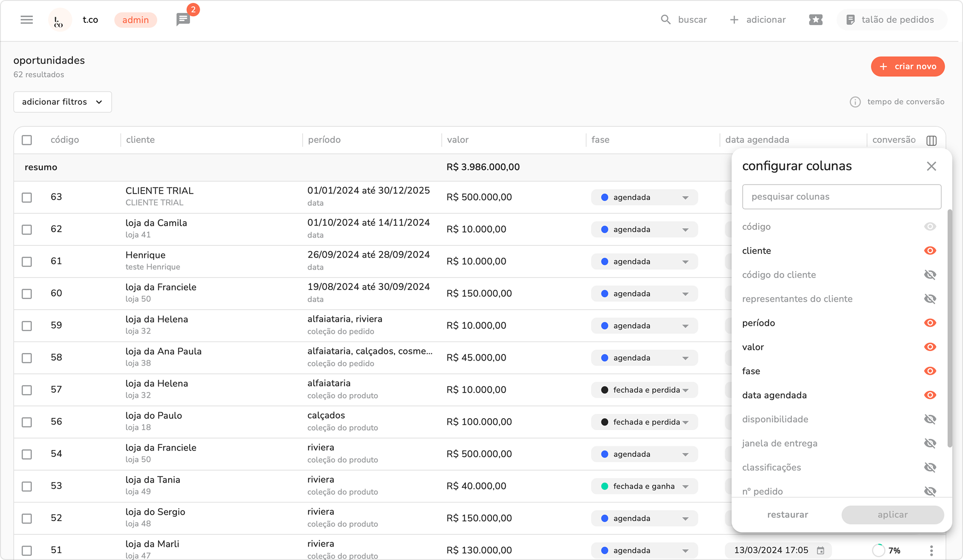Open the three-dot menu on row 51
Viewport: 963px width, 560px height.
pos(931,550)
